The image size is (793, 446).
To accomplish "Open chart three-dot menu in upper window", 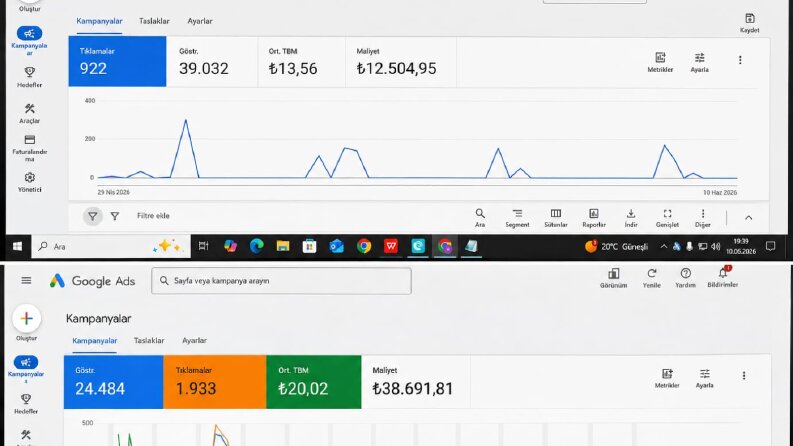I will click(740, 60).
